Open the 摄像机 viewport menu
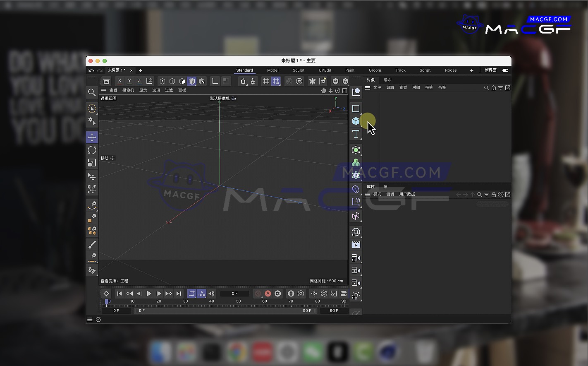Viewport: 588px width, 366px height. (x=128, y=90)
